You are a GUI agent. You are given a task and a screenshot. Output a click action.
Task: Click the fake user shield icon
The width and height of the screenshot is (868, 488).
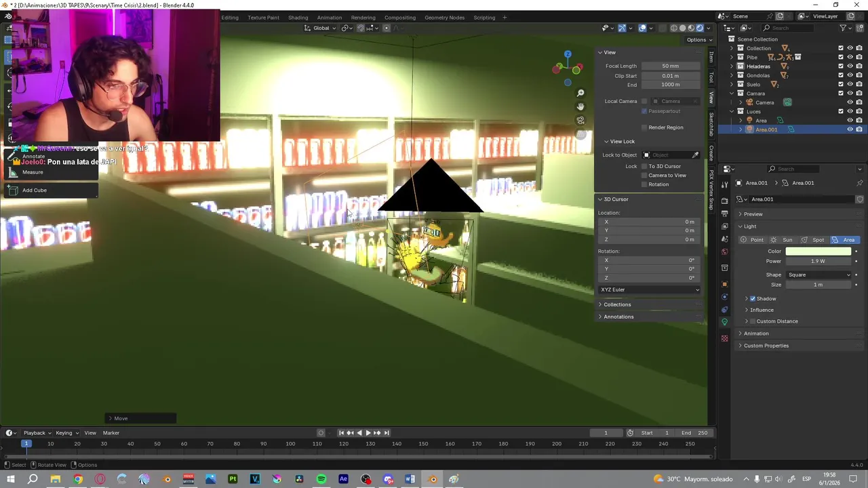(x=860, y=199)
